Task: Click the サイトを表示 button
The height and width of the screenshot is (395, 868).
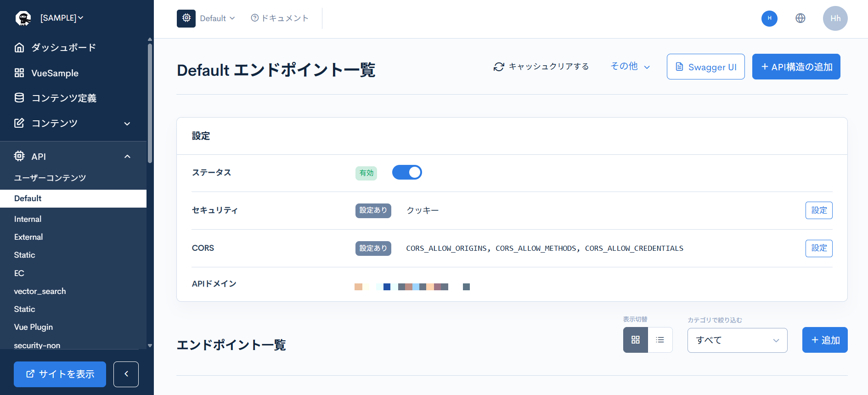Action: pyautogui.click(x=60, y=374)
